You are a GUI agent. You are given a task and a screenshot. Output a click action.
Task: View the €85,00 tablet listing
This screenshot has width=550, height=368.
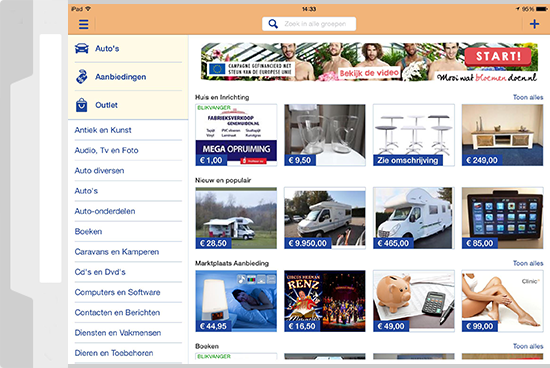pos(502,218)
